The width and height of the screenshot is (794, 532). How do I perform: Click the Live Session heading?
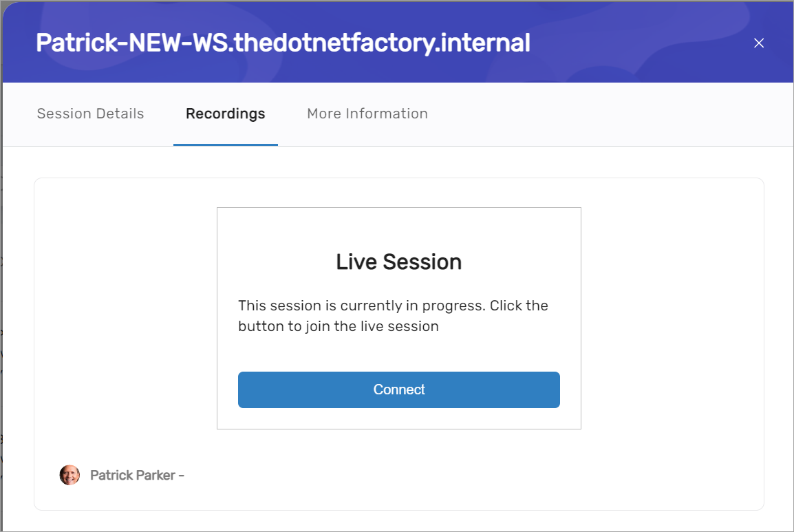[x=398, y=262]
